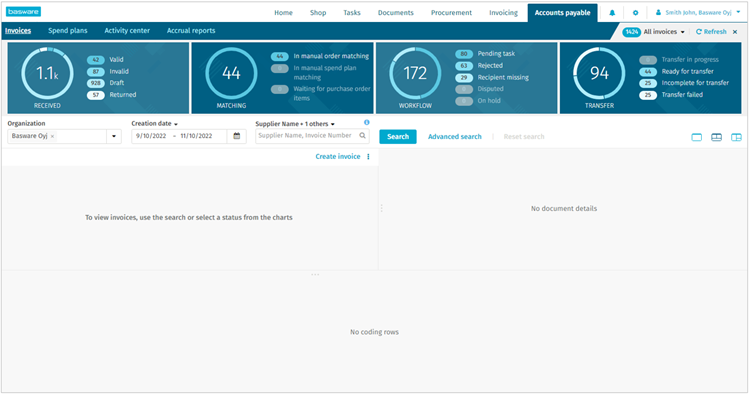The height and width of the screenshot is (395, 750).
Task: Switch to horizontal split layout view
Action: (716, 137)
